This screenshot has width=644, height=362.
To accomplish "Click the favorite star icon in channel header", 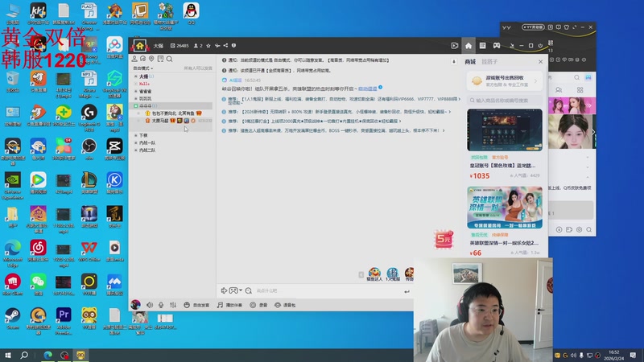I will [208, 46].
